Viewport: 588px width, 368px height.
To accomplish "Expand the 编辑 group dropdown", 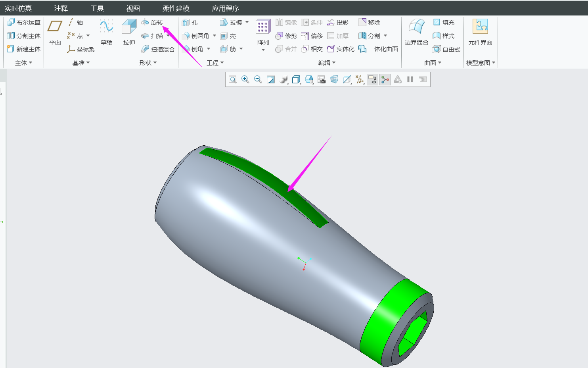I will pyautogui.click(x=327, y=63).
